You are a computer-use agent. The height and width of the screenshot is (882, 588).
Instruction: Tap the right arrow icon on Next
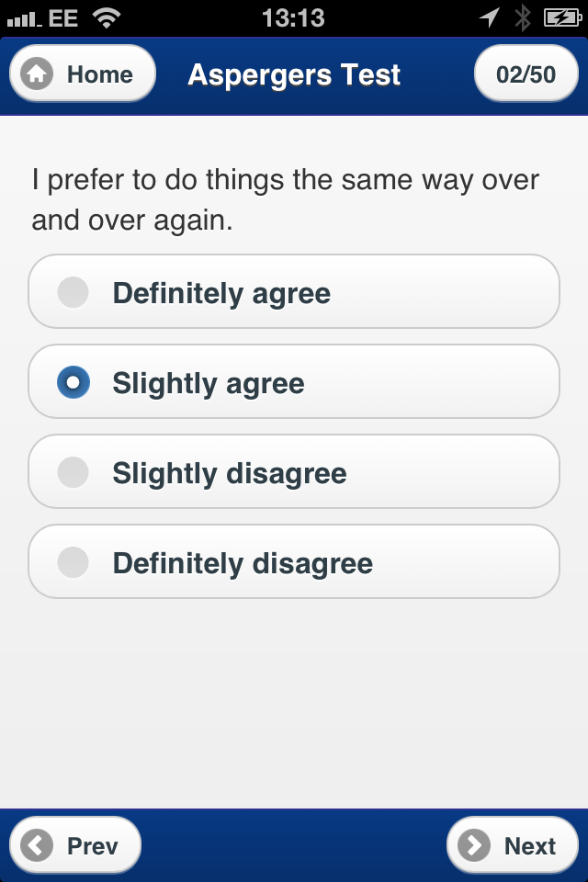pos(475,845)
